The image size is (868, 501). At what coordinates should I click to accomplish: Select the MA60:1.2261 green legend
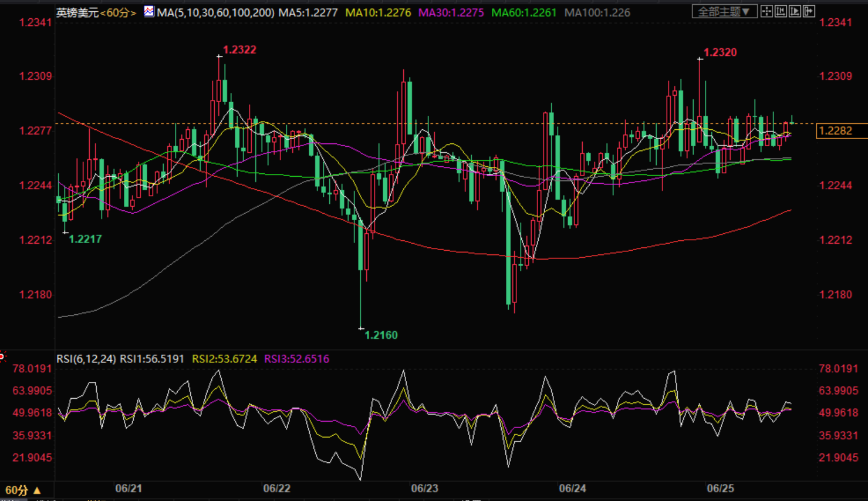click(x=524, y=12)
